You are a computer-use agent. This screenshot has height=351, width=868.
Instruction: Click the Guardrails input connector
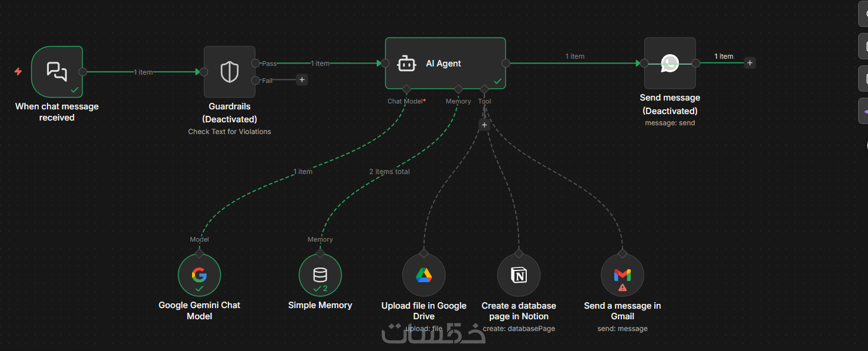[x=204, y=72]
